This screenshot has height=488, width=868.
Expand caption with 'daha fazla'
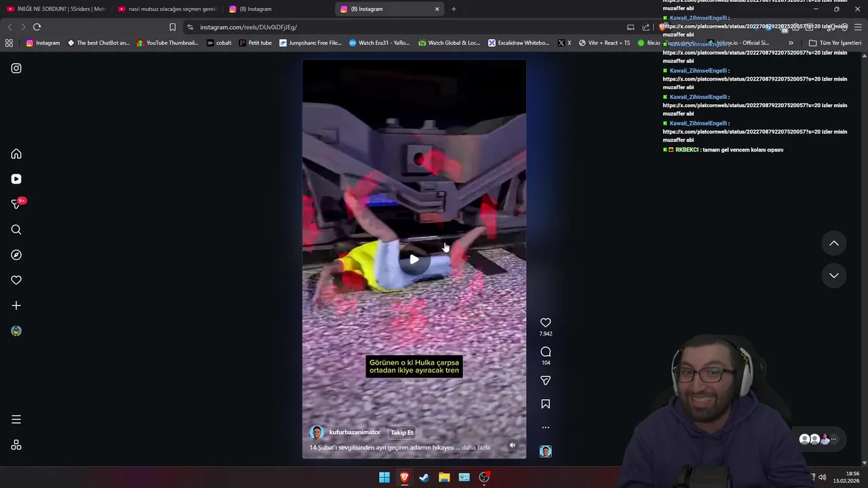coord(476,447)
